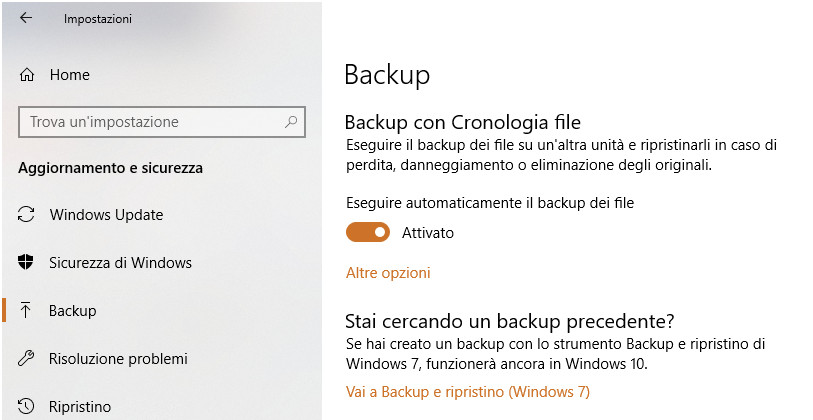Select Sicurezza di Windows in sidebar
The height and width of the screenshot is (420, 813).
(x=120, y=263)
